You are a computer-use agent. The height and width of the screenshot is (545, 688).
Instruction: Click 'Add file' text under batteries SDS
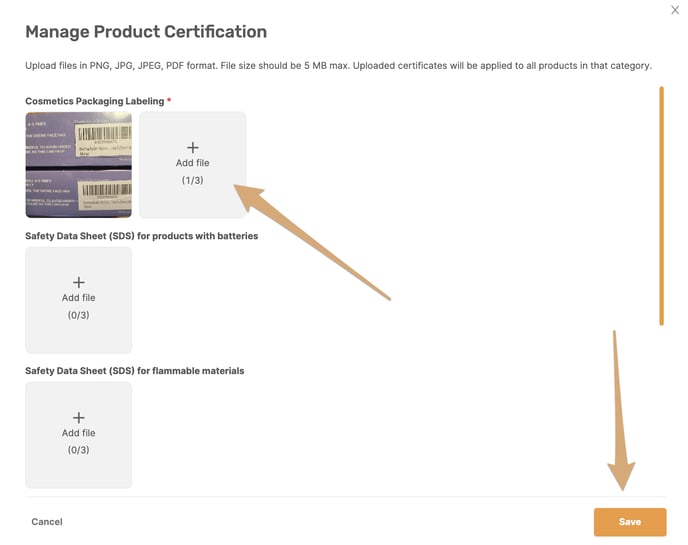pyautogui.click(x=79, y=298)
